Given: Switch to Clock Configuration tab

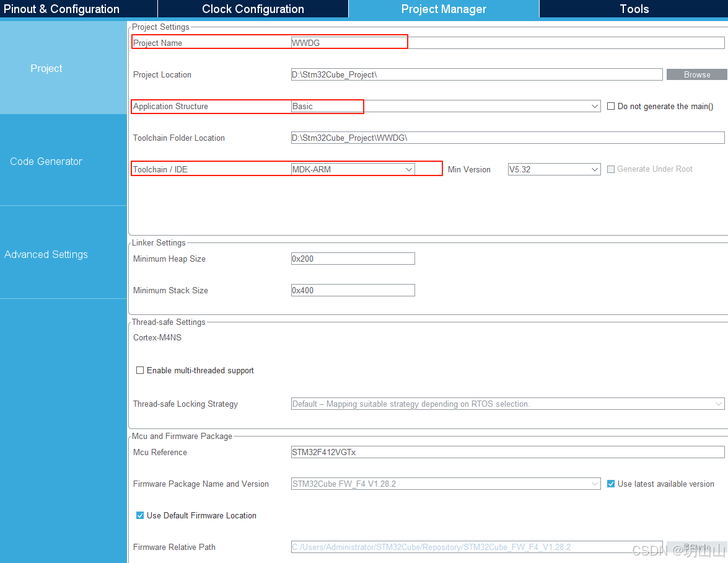Looking at the screenshot, I should click(x=253, y=9).
